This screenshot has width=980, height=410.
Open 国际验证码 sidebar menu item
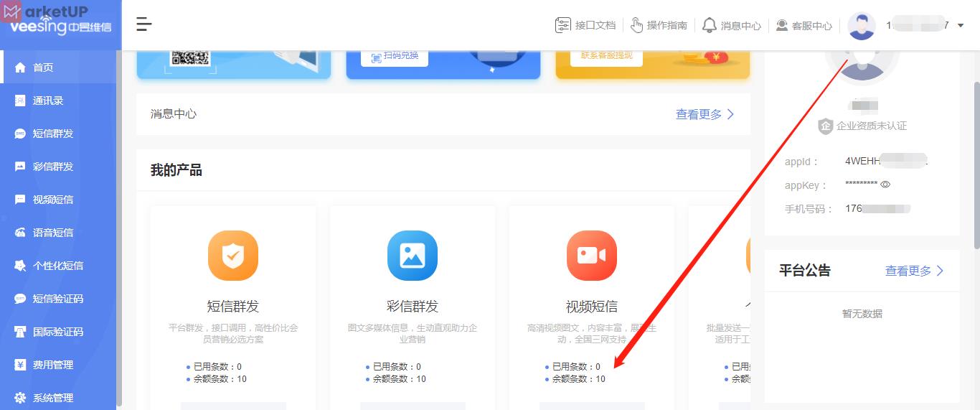[x=58, y=332]
